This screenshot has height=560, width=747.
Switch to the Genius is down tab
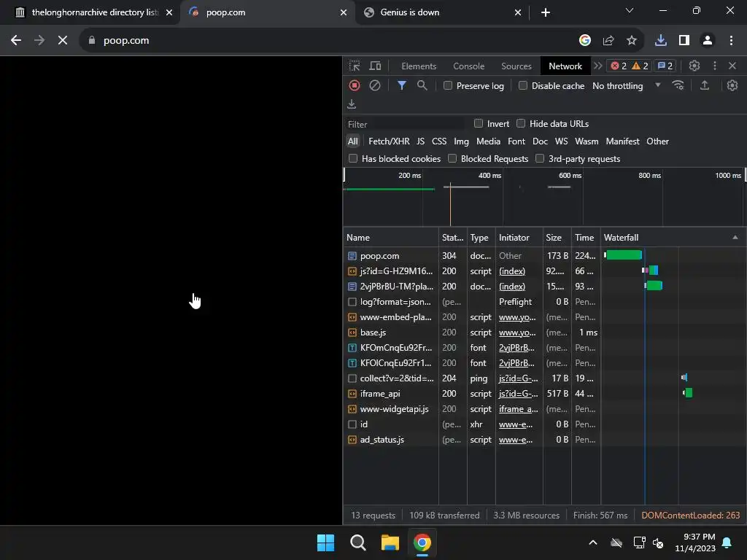pyautogui.click(x=441, y=12)
